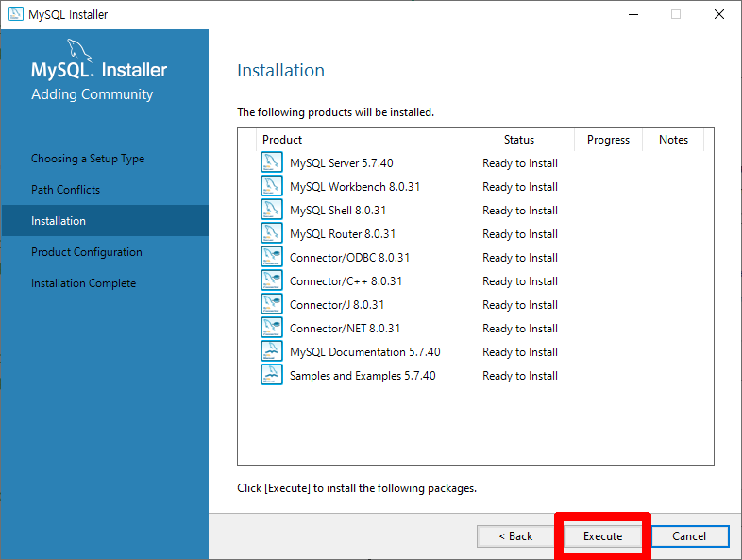Select the Installation step in sidebar
The image size is (742, 560).
coord(105,221)
